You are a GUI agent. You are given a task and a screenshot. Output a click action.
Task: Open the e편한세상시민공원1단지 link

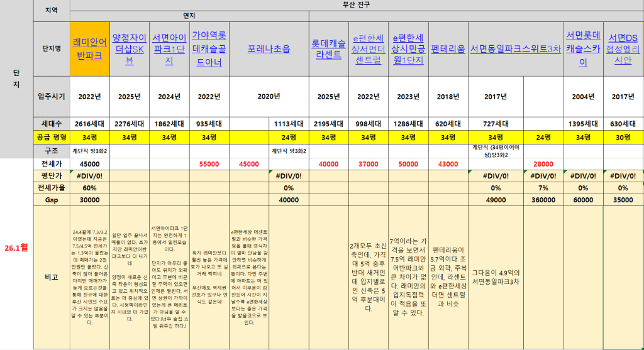click(408, 49)
